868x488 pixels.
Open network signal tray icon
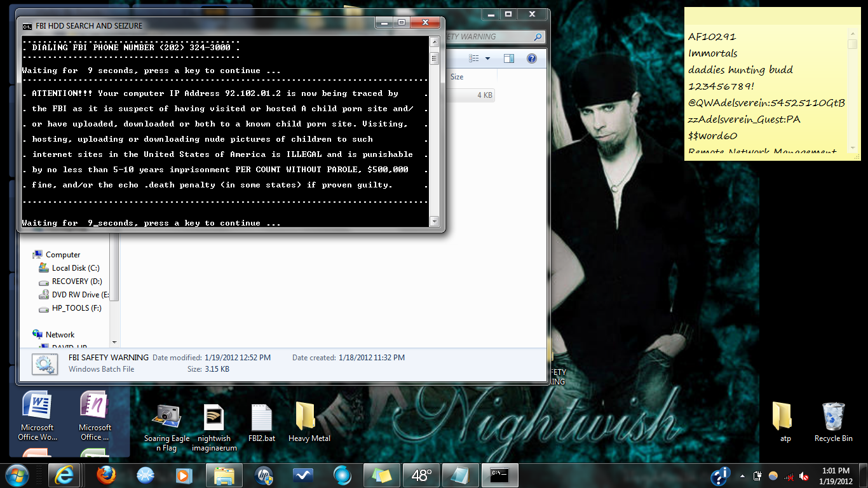[789, 476]
